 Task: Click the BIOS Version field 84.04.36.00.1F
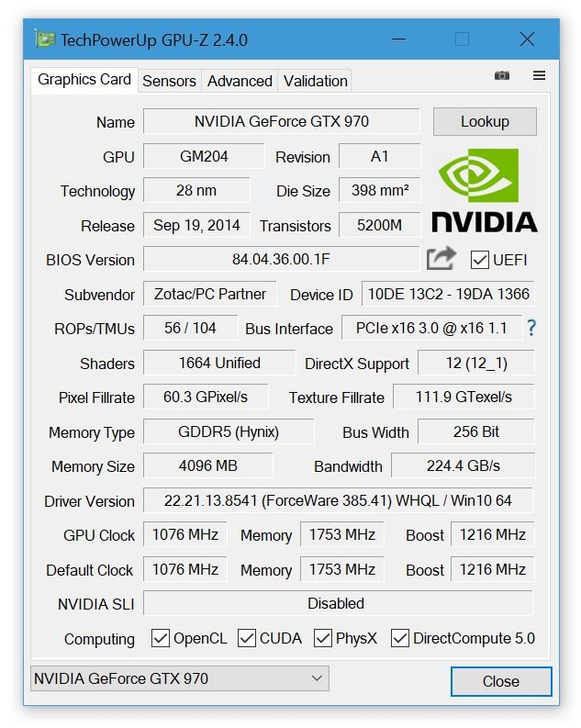(x=281, y=259)
